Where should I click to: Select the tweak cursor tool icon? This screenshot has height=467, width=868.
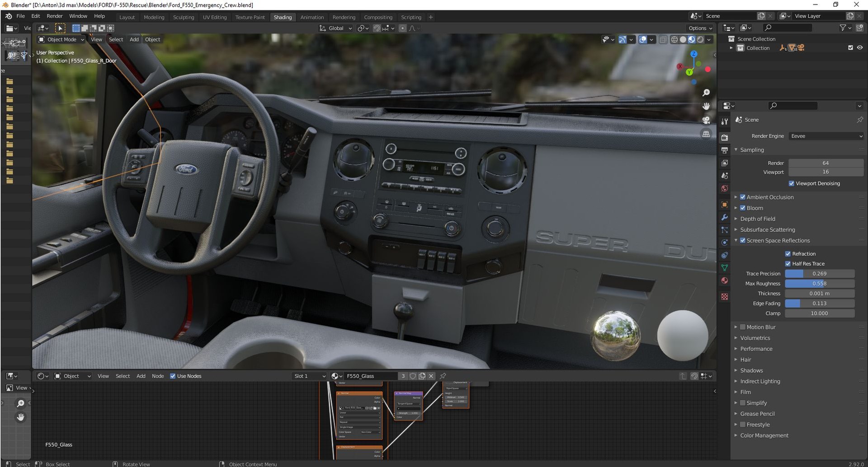60,28
